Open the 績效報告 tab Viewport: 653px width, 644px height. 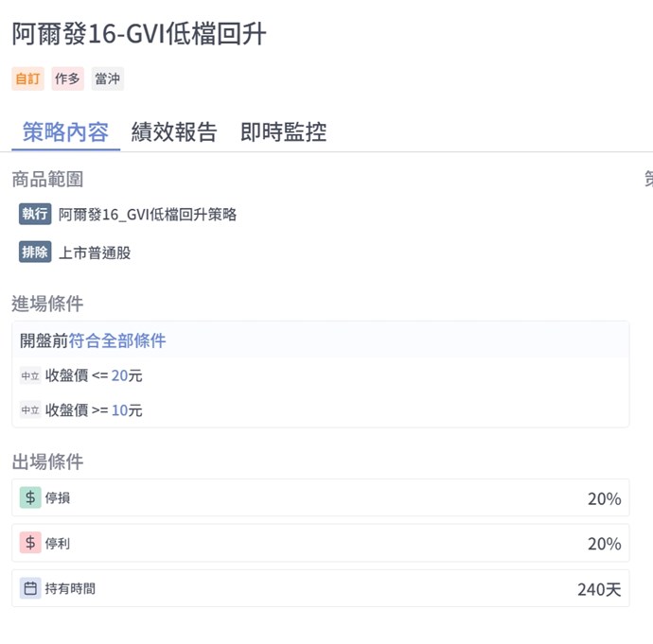pos(174,132)
